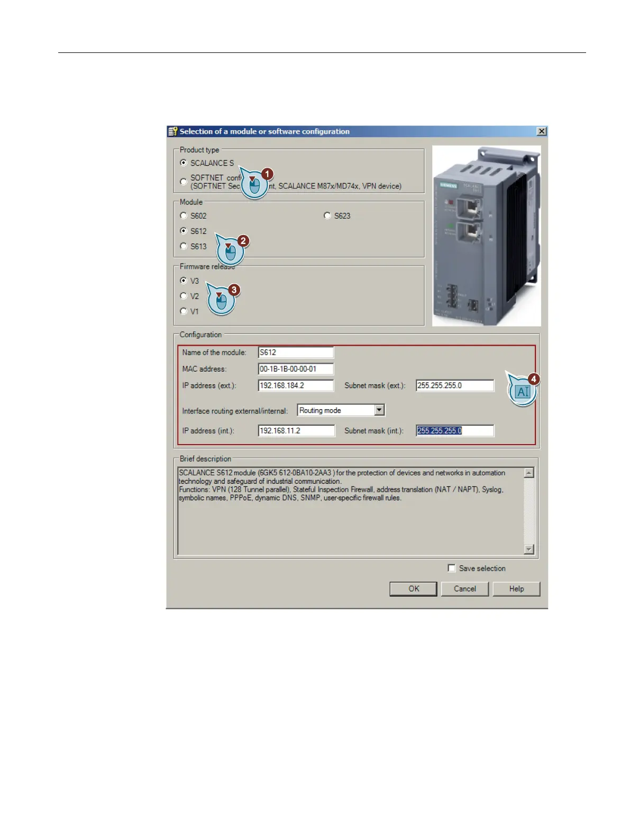Click the MAC address field
The width and height of the screenshot is (630, 840).
(296, 369)
